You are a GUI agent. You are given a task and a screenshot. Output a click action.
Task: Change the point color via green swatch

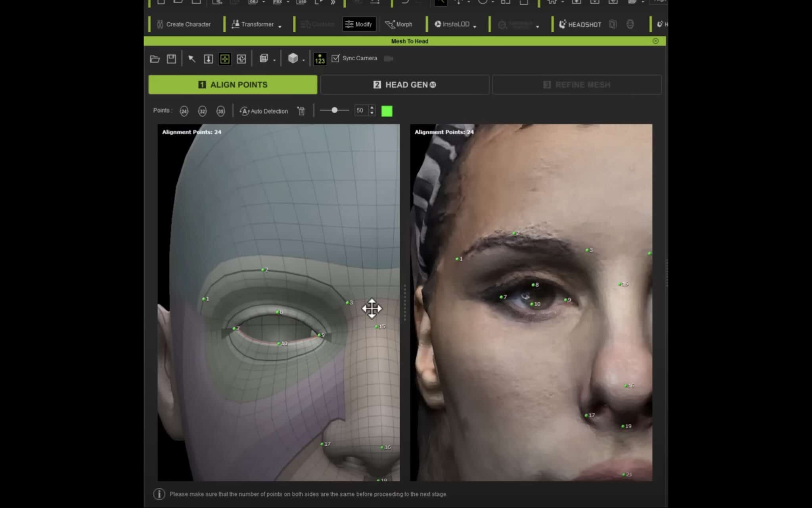(x=387, y=111)
